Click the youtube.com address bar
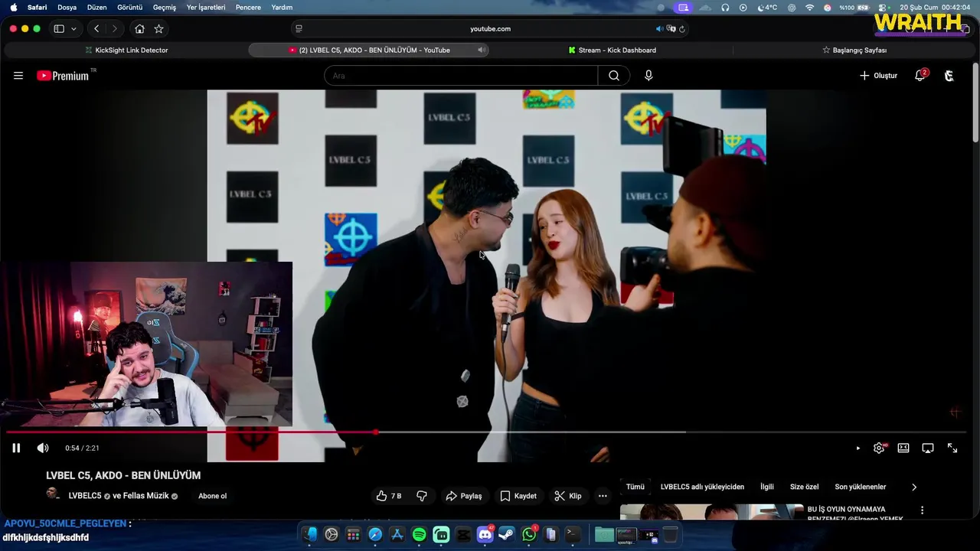This screenshot has height=551, width=980. [490, 28]
